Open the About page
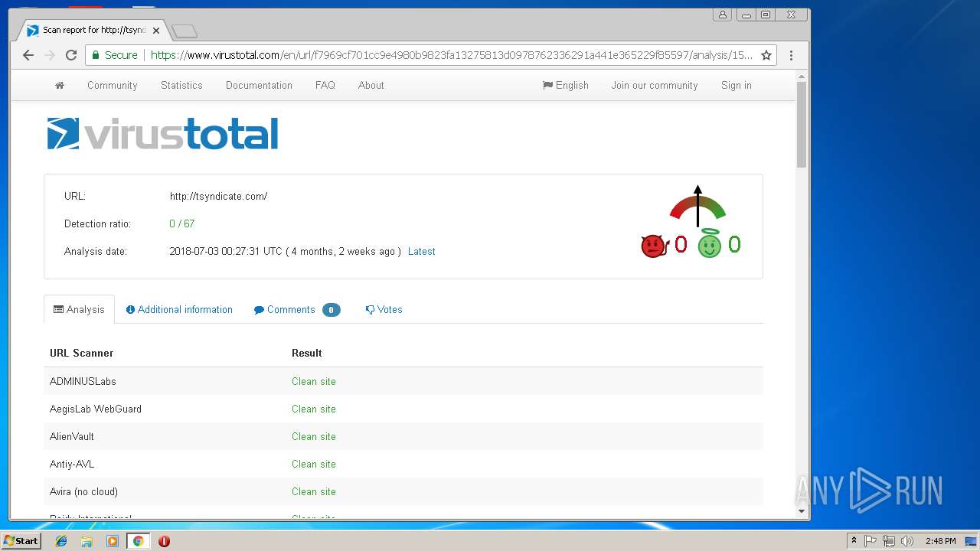The width and height of the screenshot is (980, 551). [371, 86]
